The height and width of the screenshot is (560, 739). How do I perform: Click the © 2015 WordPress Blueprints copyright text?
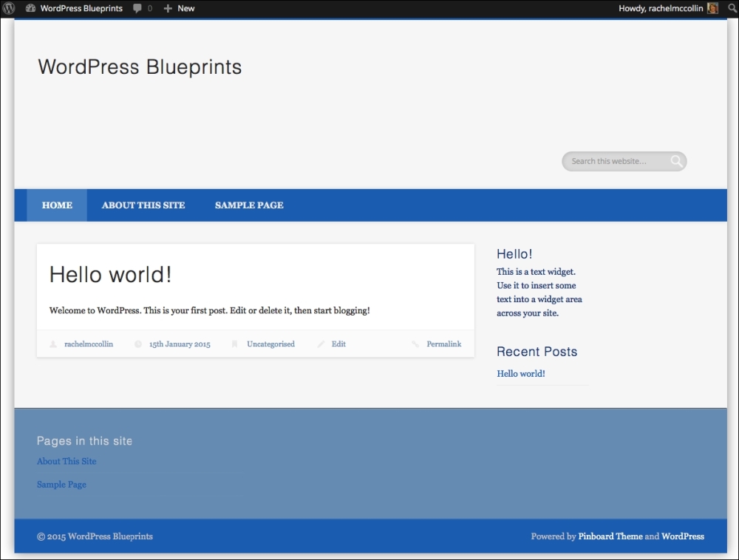pyautogui.click(x=95, y=536)
